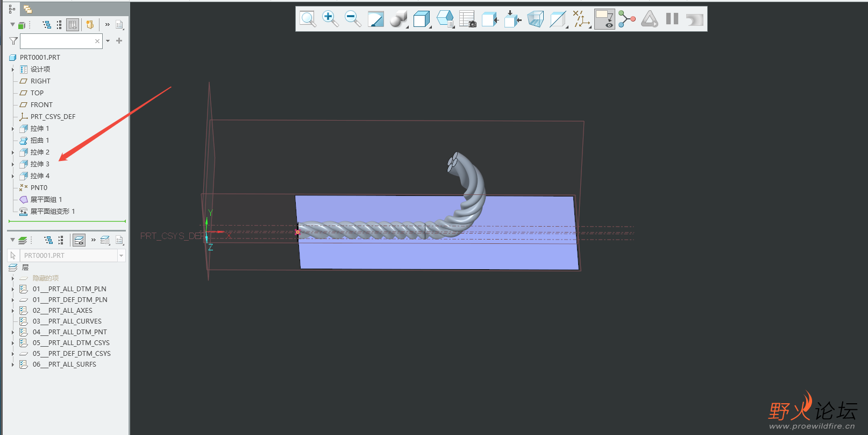This screenshot has width=868, height=435.
Task: Expand the 拉伸 3 feature node
Action: 13,164
